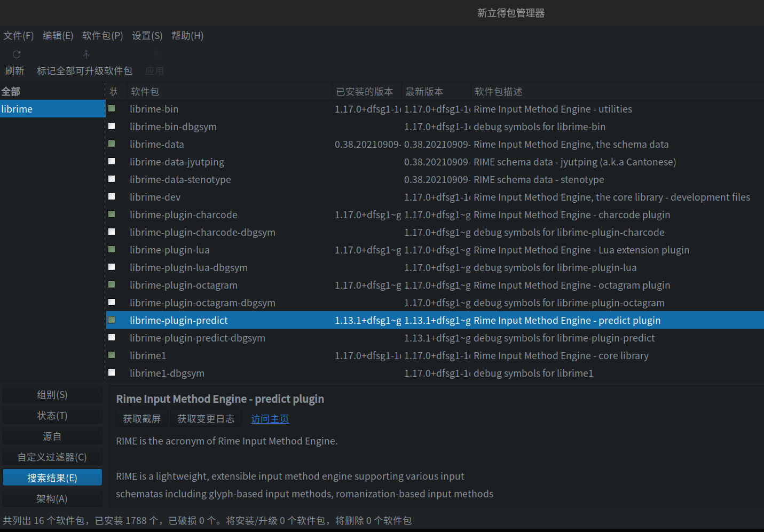764x532 pixels.
Task: Mark the librime-dev status checkbox
Action: 112,196
